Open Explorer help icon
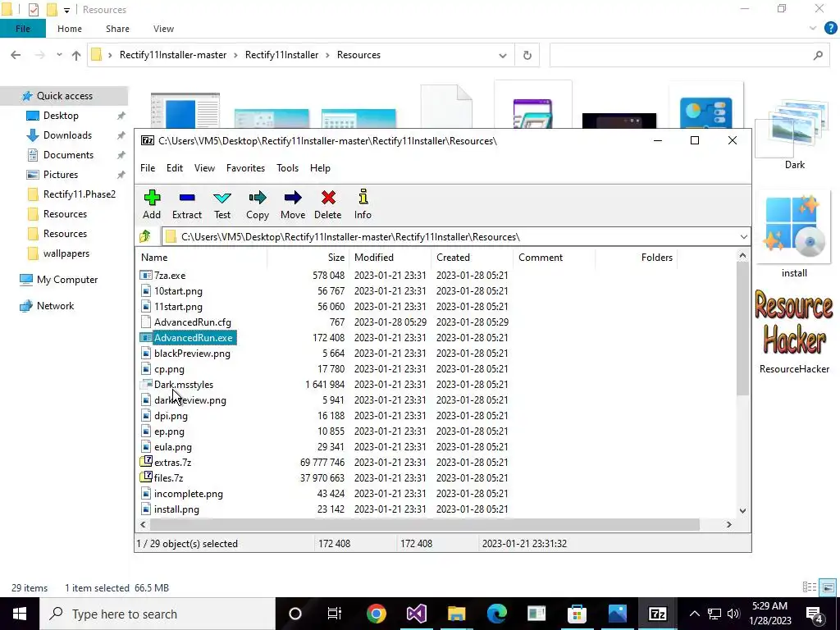 (830, 29)
